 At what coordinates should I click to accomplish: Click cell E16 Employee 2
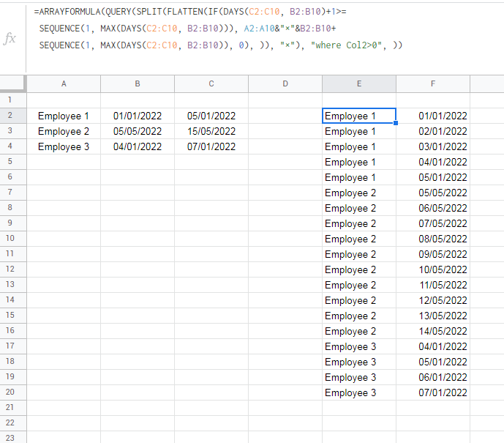tap(359, 331)
